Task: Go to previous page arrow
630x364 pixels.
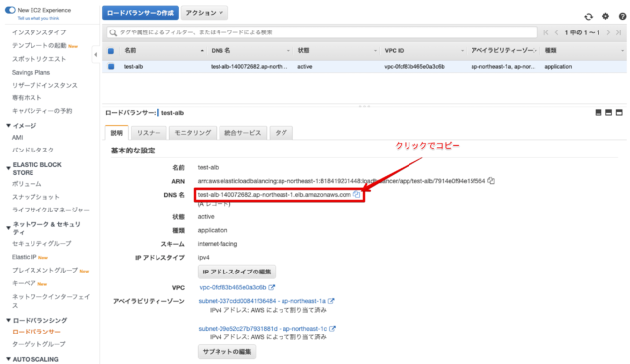Action: pyautogui.click(x=556, y=32)
